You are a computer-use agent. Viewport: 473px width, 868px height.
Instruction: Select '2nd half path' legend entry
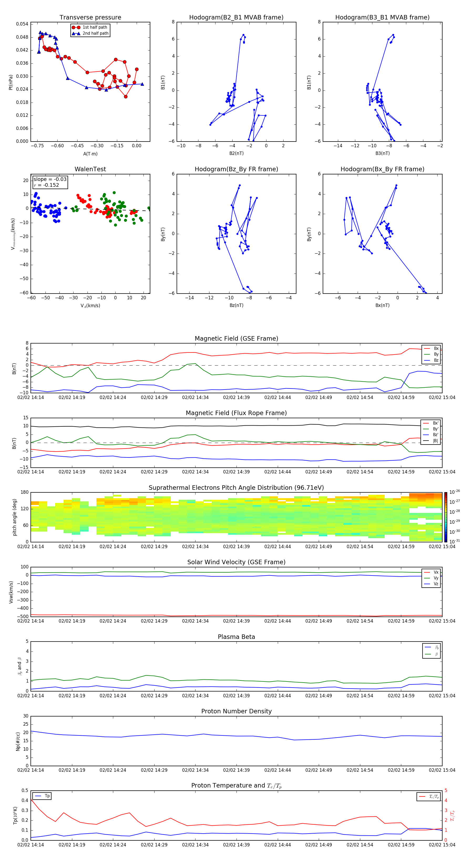coord(90,33)
